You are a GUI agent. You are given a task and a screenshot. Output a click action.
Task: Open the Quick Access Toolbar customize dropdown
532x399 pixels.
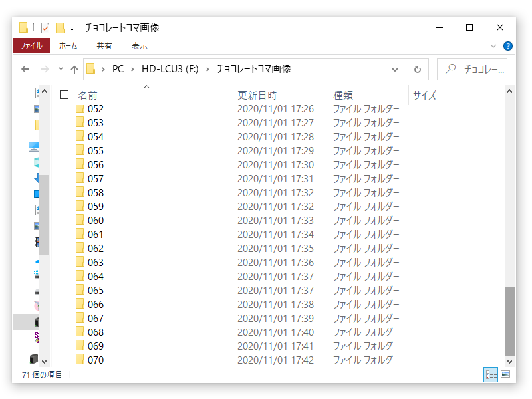coord(72,29)
